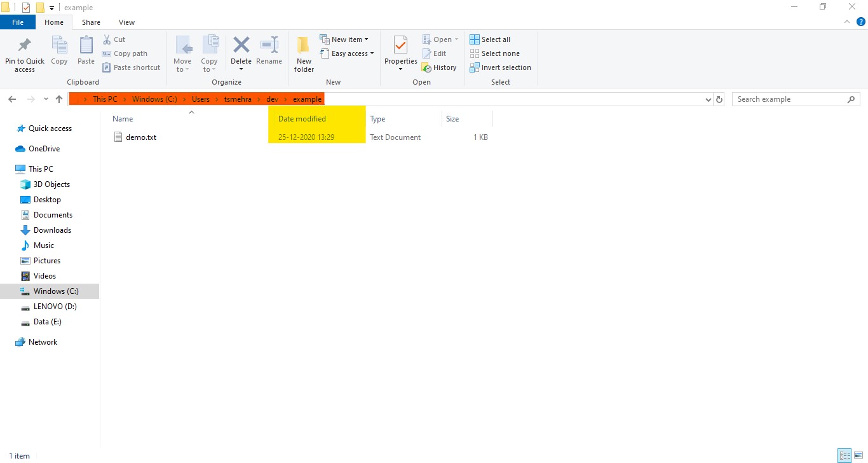Open the address bar history dropdown
Image resolution: width=868 pixels, height=463 pixels.
click(709, 99)
